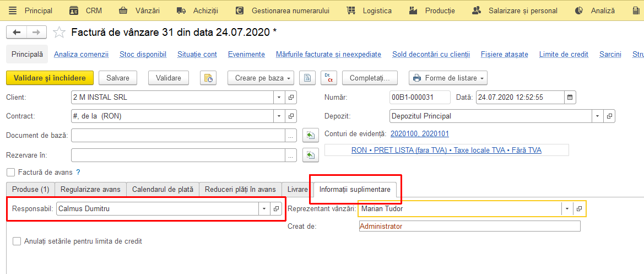Screen dimensions: 644x274
Task: Go forward with the right arrow
Action: 36,32
